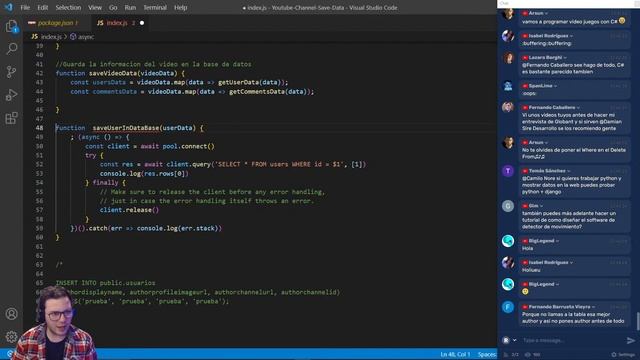Click Tomás Sánchez's purple T avatar
The image size is (640, 360).
508,171
